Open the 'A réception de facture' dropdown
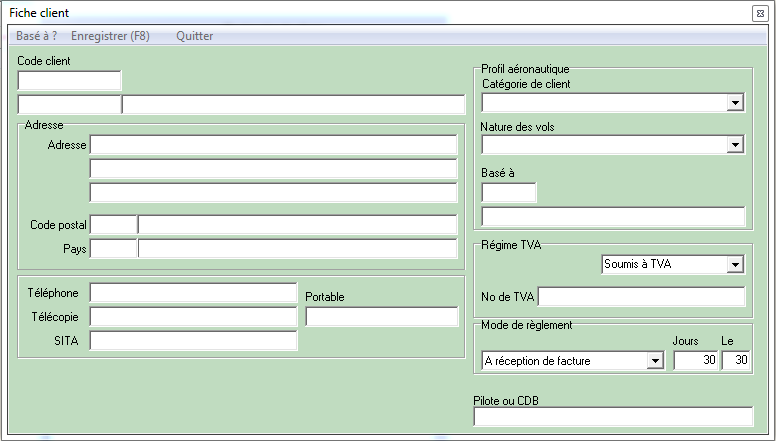Screen dimensions: 776x441 coord(656,360)
